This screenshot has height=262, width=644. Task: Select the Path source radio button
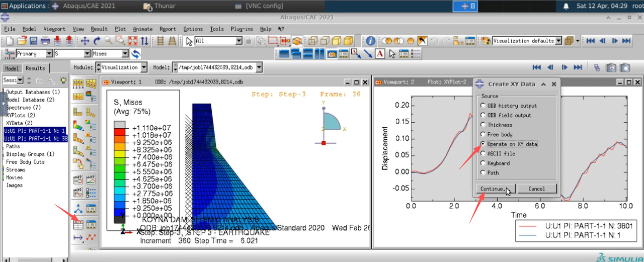click(x=483, y=172)
